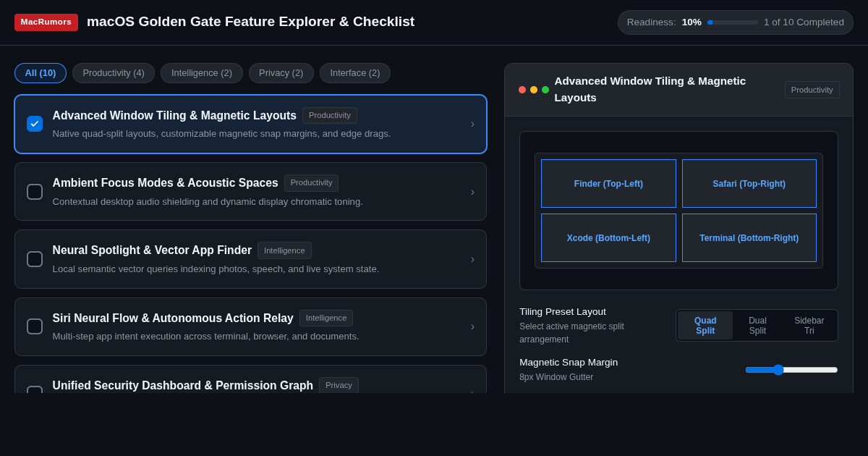Click the Readiness progress bar
The width and height of the screenshot is (868, 456).
tap(733, 22)
